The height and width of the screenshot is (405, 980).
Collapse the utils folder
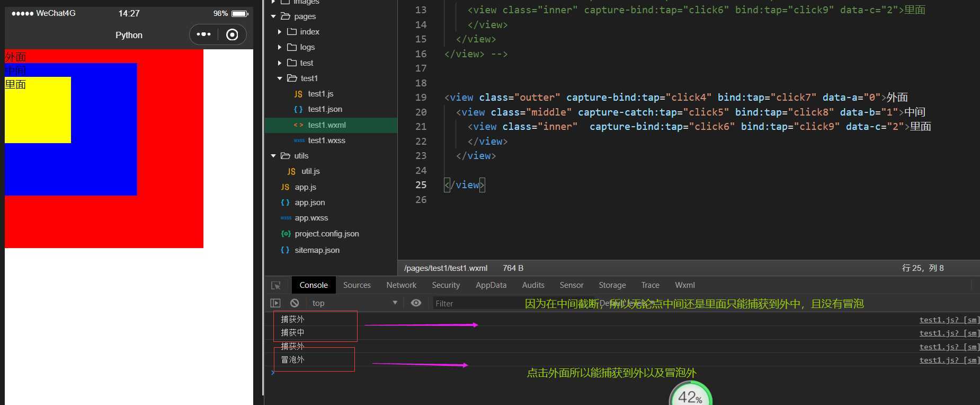click(x=273, y=156)
